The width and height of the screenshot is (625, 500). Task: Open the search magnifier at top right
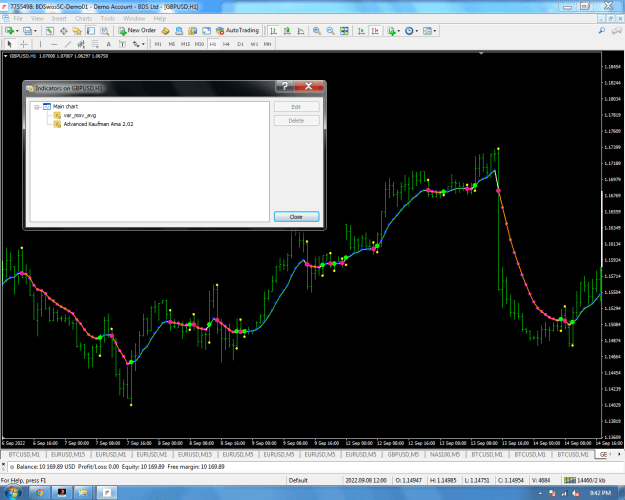(601, 31)
